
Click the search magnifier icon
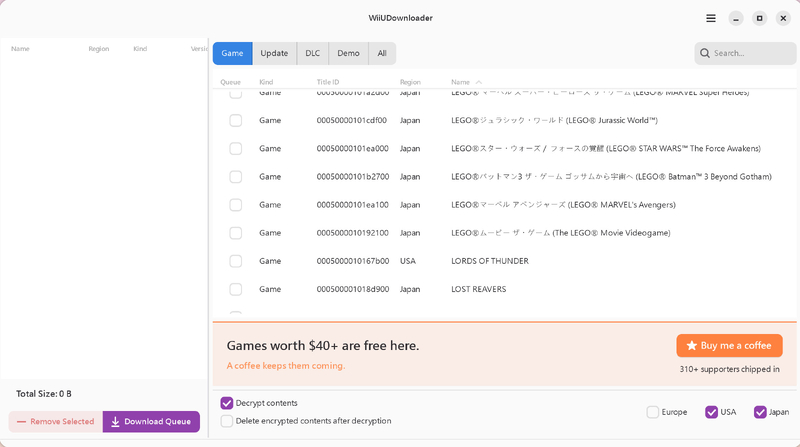tap(705, 53)
